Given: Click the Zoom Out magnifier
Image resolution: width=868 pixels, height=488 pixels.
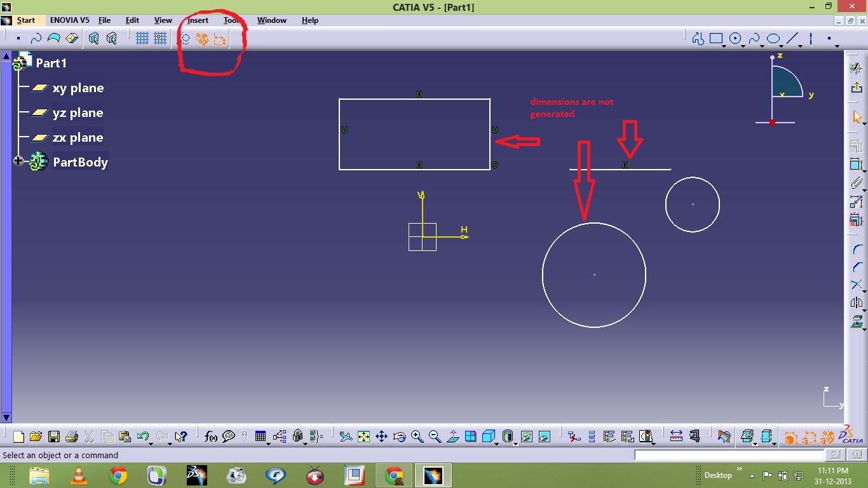Looking at the screenshot, I should click(x=435, y=437).
